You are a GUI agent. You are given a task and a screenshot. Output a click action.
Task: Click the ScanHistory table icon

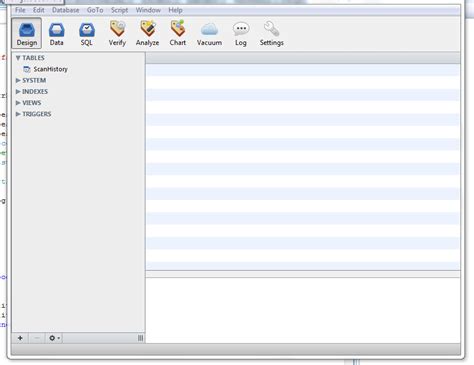point(27,69)
